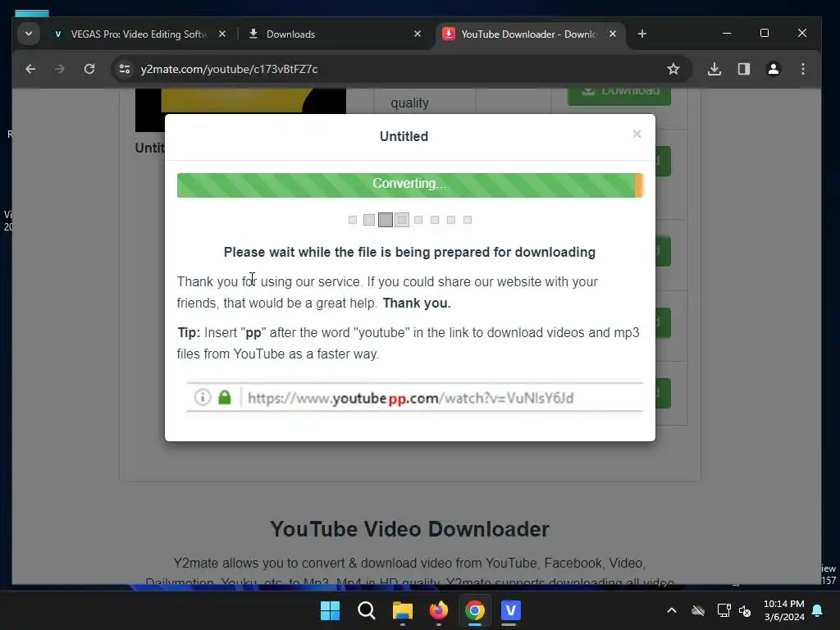Open VEGAS app from taskbar
Image resolution: width=840 pixels, height=630 pixels.
[x=510, y=610]
